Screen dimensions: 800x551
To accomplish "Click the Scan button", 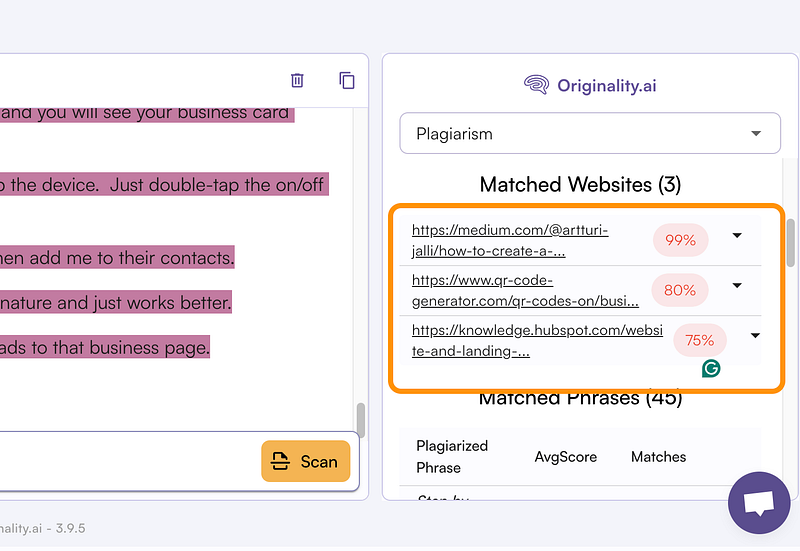I will coord(306,461).
